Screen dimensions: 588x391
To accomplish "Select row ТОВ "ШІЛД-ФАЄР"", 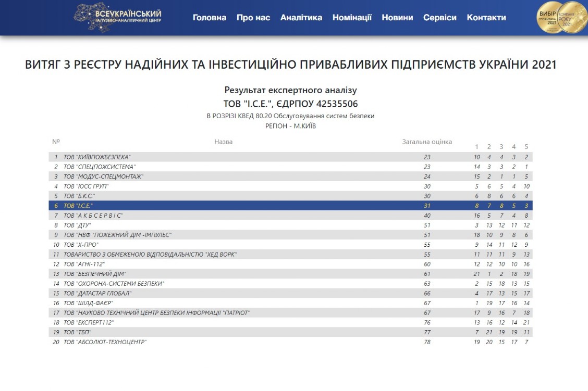I will (291, 303).
